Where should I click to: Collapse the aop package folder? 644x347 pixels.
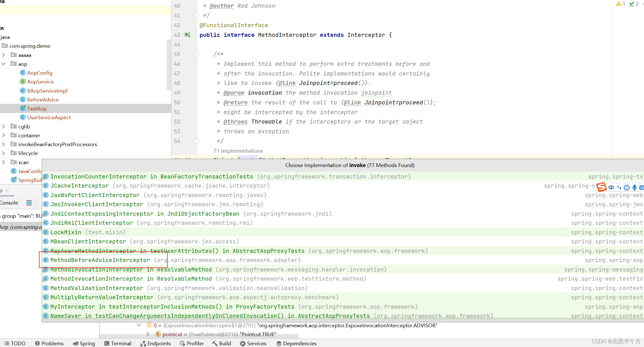[4, 64]
